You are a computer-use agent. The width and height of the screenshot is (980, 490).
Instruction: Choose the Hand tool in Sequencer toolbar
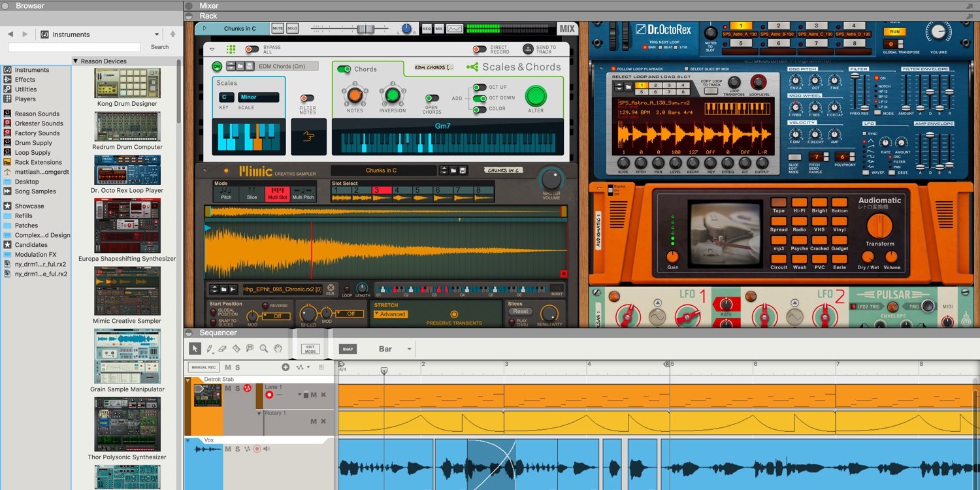[x=278, y=349]
